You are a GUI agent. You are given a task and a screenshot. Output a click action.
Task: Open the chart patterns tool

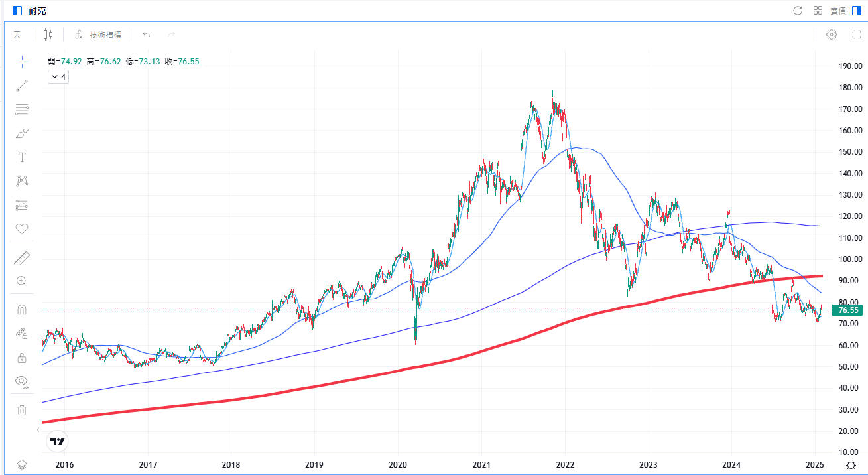[x=22, y=181]
